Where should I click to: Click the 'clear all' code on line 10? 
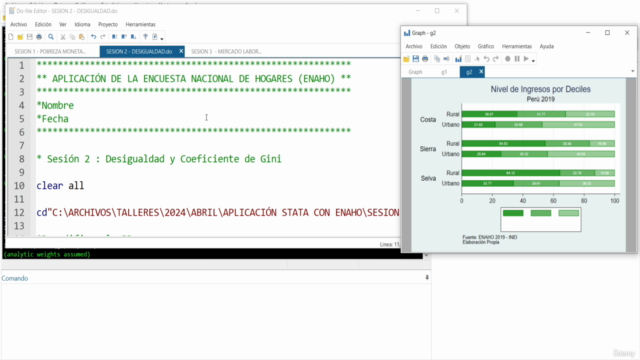pyautogui.click(x=60, y=186)
